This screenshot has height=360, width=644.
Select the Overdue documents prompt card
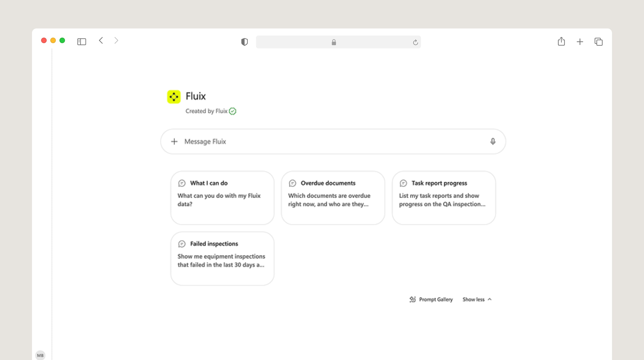tap(333, 198)
